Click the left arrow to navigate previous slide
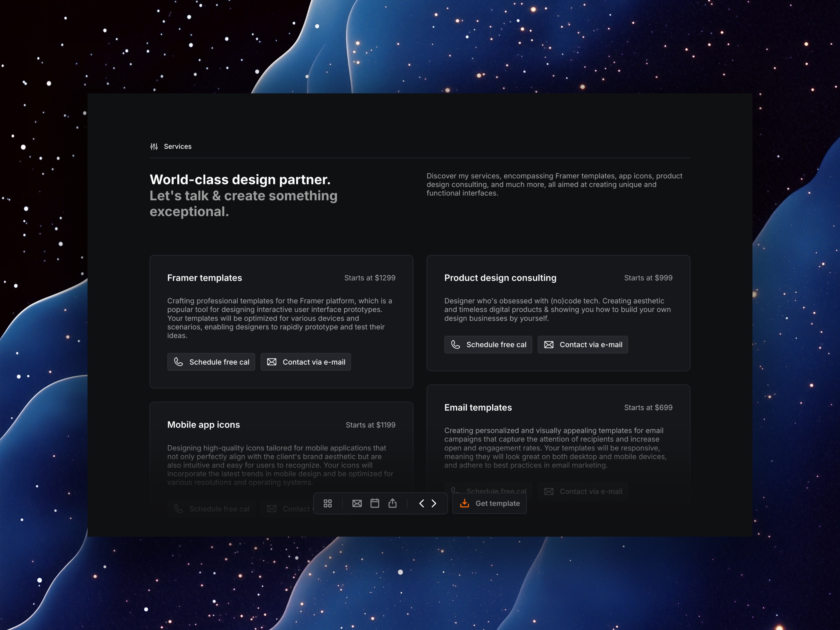The width and height of the screenshot is (840, 630). [x=421, y=503]
